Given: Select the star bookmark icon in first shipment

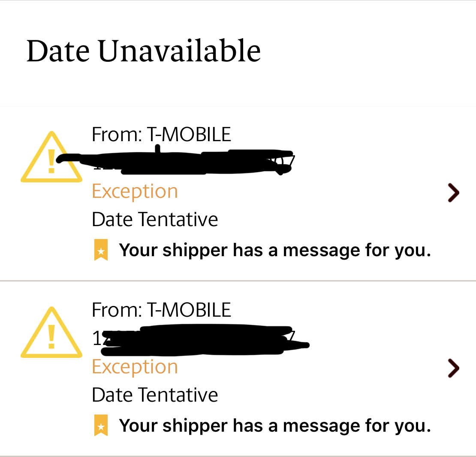Looking at the screenshot, I should click(x=101, y=250).
